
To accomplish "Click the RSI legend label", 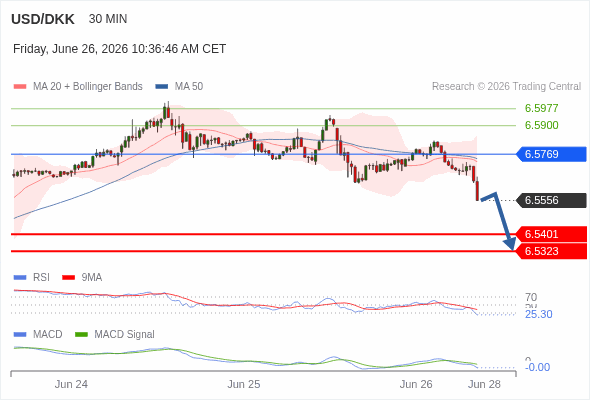I will [41, 277].
